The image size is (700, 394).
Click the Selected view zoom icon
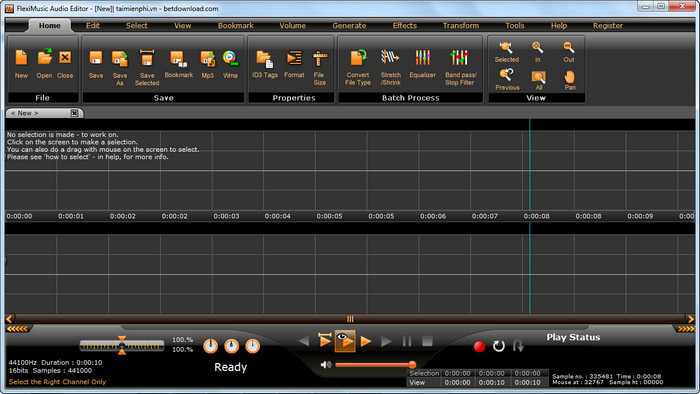(x=506, y=47)
